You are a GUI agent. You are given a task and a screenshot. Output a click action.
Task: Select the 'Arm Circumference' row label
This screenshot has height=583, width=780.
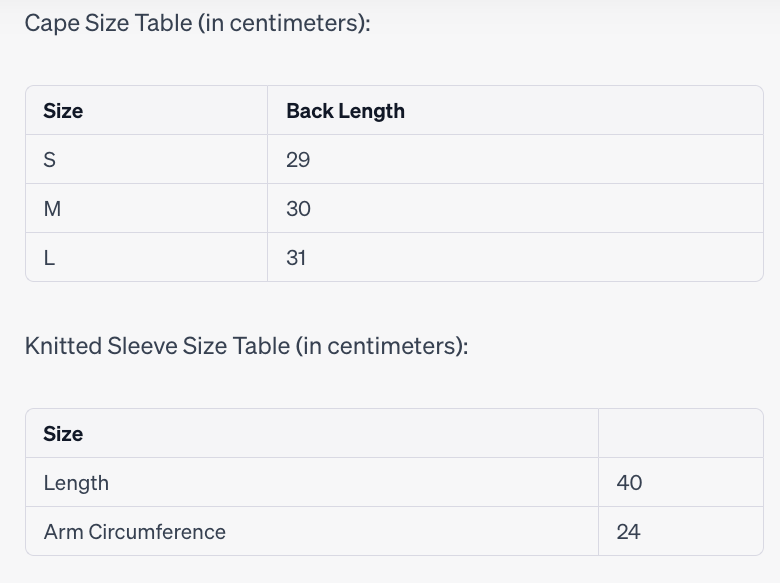click(134, 532)
